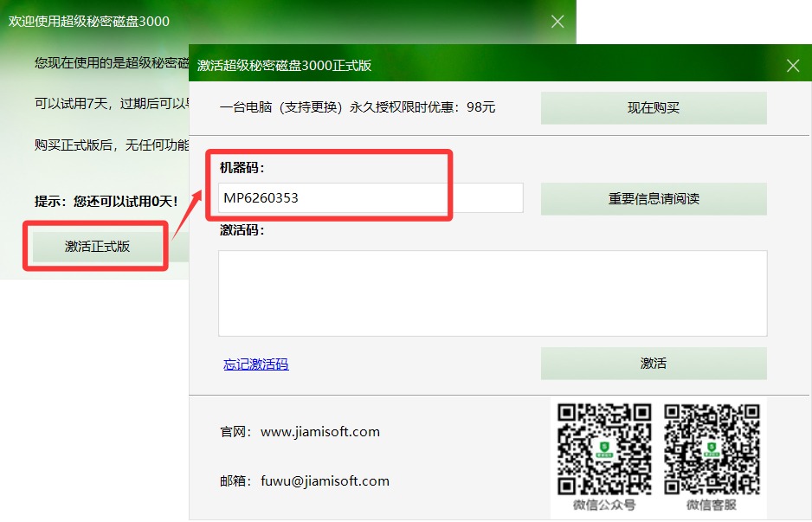Image resolution: width=812 pixels, height=522 pixels.
Task: Click the 现在购买 button
Action: [x=654, y=107]
